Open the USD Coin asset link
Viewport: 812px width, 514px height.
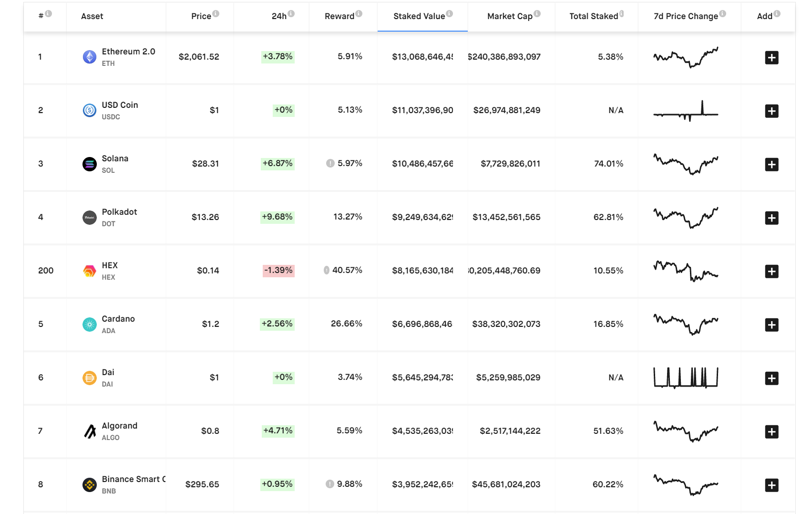tap(120, 105)
